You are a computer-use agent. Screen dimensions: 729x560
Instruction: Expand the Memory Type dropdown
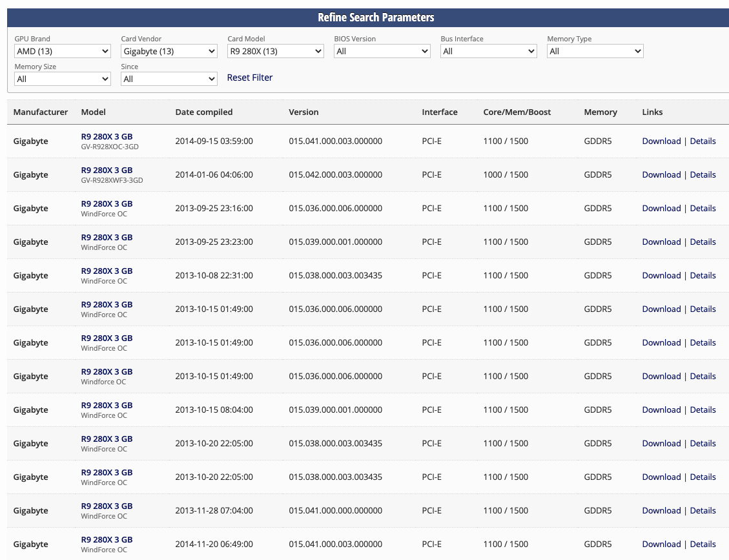click(x=595, y=51)
